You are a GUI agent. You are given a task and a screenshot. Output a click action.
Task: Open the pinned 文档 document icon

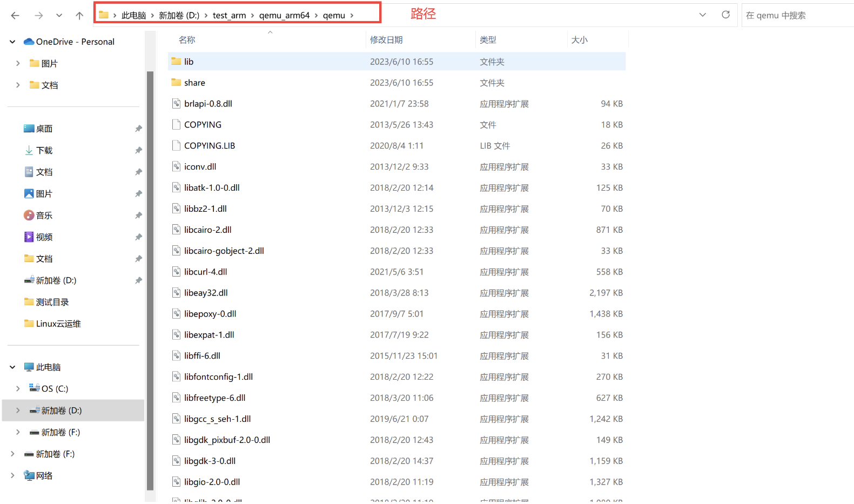point(29,172)
